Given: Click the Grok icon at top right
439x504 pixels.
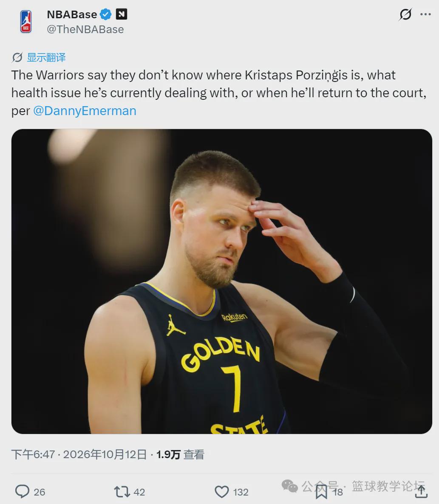Looking at the screenshot, I should coord(405,14).
